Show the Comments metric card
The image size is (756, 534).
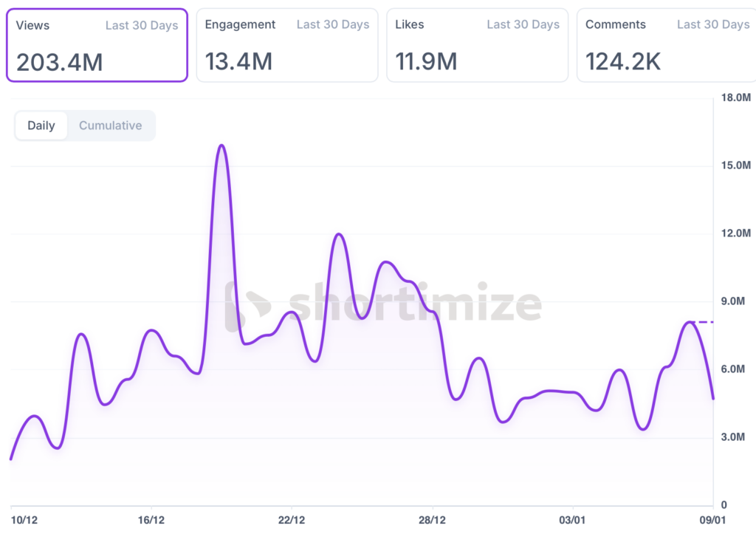pyautogui.click(x=667, y=45)
